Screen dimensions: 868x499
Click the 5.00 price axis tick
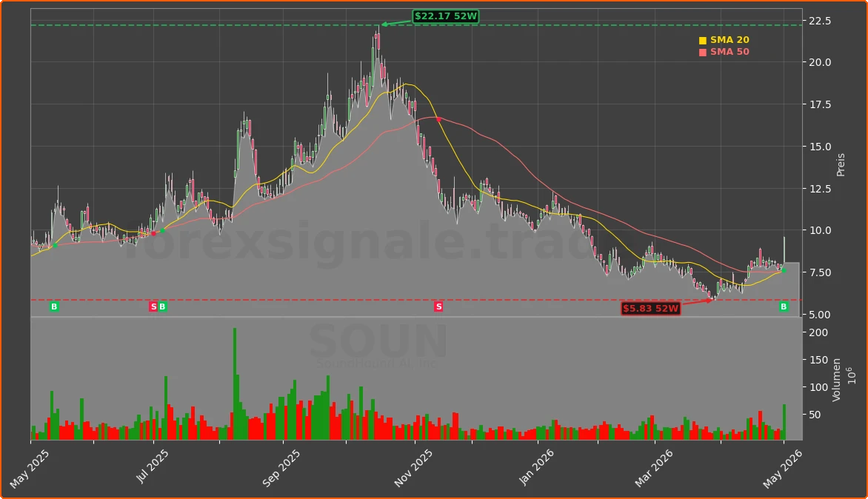tap(820, 315)
